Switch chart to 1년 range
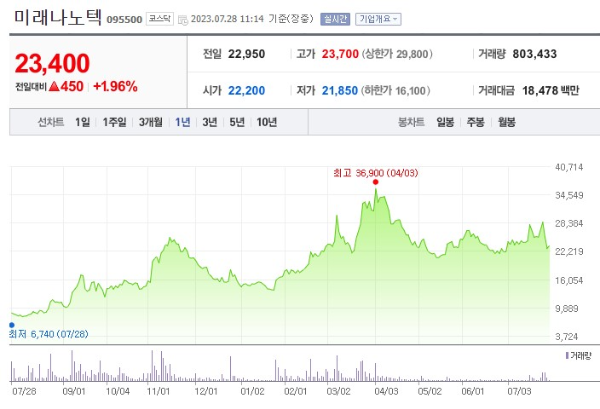This screenshot has height=409, width=600. pos(183,122)
